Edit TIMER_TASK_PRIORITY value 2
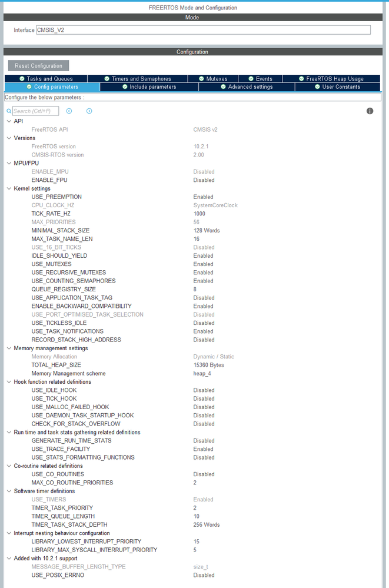The image size is (389, 588). (195, 508)
